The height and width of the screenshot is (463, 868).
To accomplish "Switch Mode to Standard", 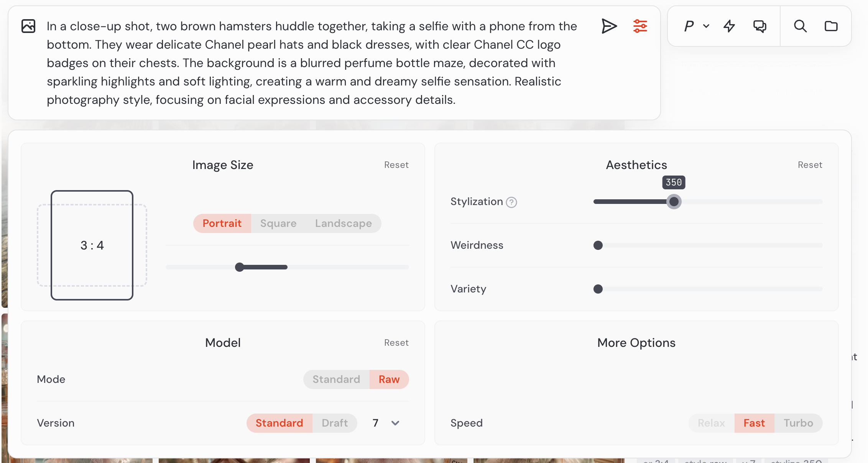I will tap(336, 379).
